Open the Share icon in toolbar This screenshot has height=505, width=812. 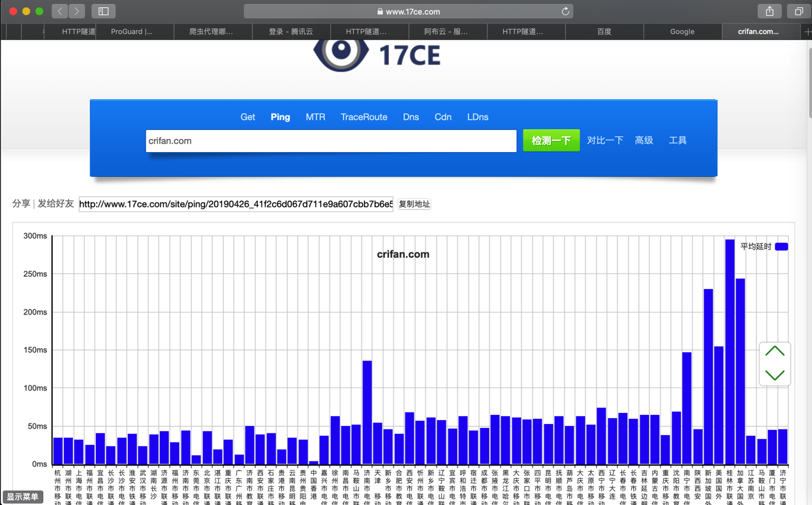(x=770, y=11)
